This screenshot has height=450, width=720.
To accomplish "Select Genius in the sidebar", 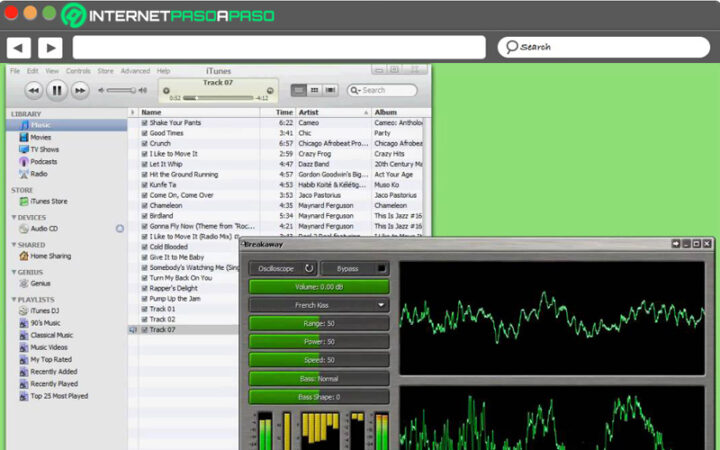I will (42, 283).
